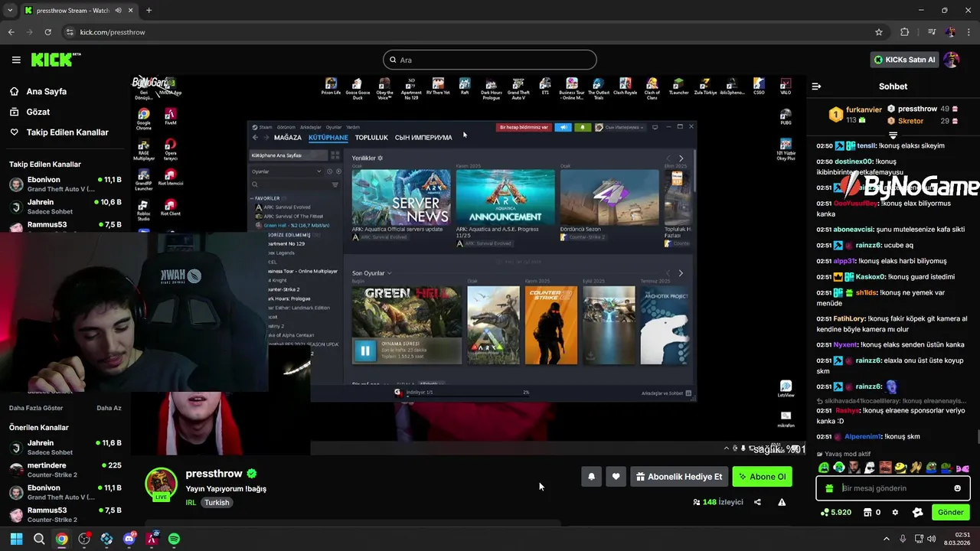Go back in Steam navigation
Viewport: 980px width, 551px height.
[256, 137]
